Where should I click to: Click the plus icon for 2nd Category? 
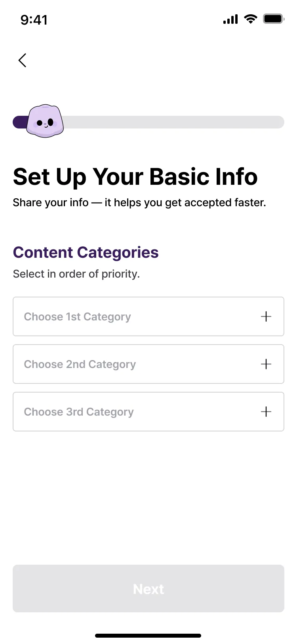point(266,364)
